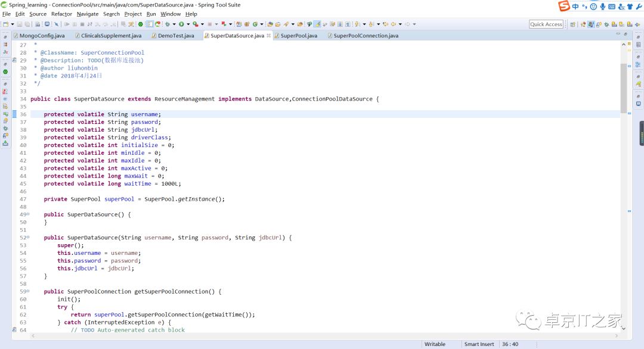Click the Sogou wrench settings icon
This screenshot has height=349, width=644.
tap(639, 6)
